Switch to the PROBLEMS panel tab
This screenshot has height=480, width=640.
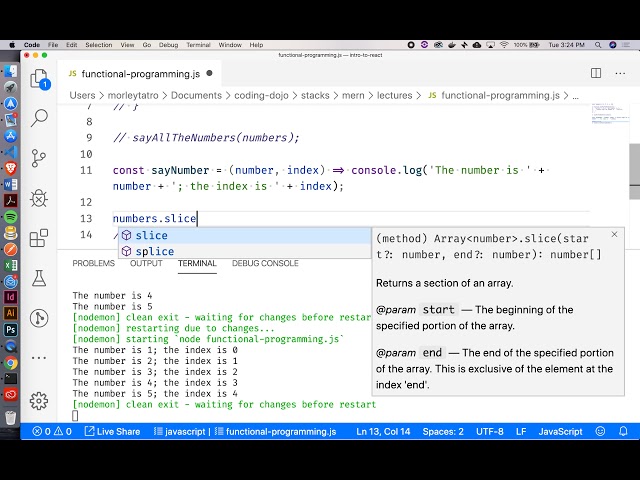click(x=93, y=263)
